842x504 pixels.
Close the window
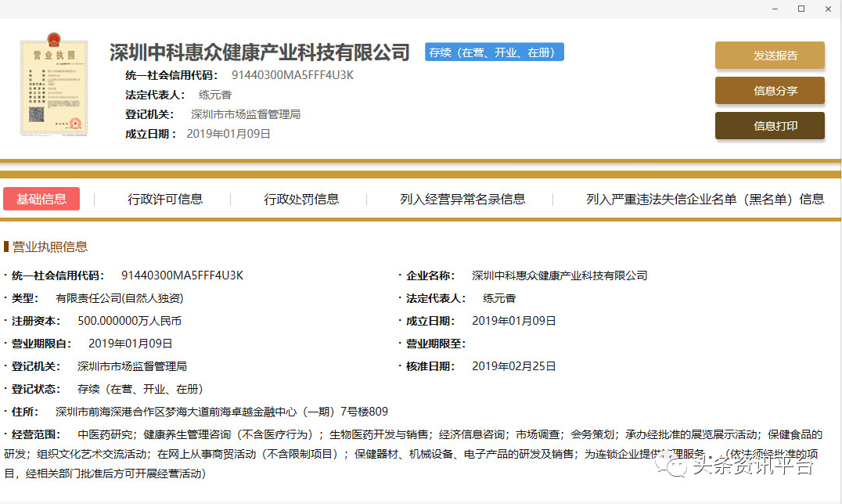tap(827, 9)
